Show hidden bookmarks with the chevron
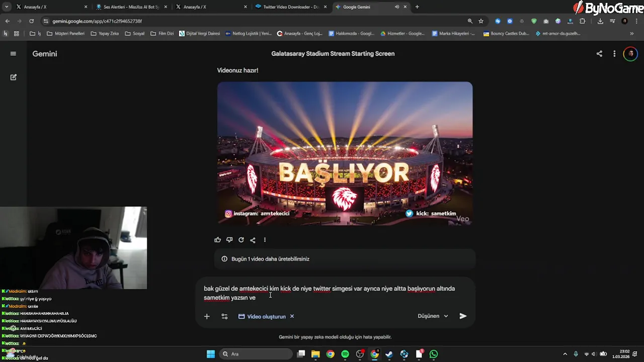The width and height of the screenshot is (644, 362). (632, 34)
